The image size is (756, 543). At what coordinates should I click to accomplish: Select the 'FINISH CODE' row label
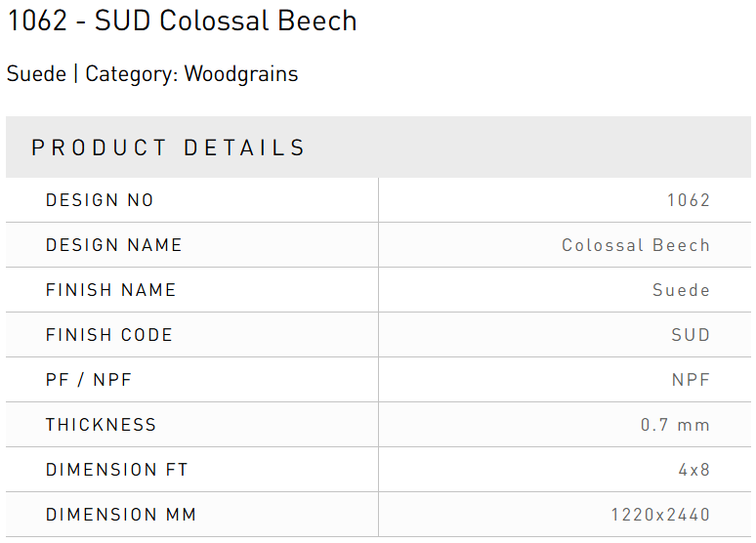(108, 335)
